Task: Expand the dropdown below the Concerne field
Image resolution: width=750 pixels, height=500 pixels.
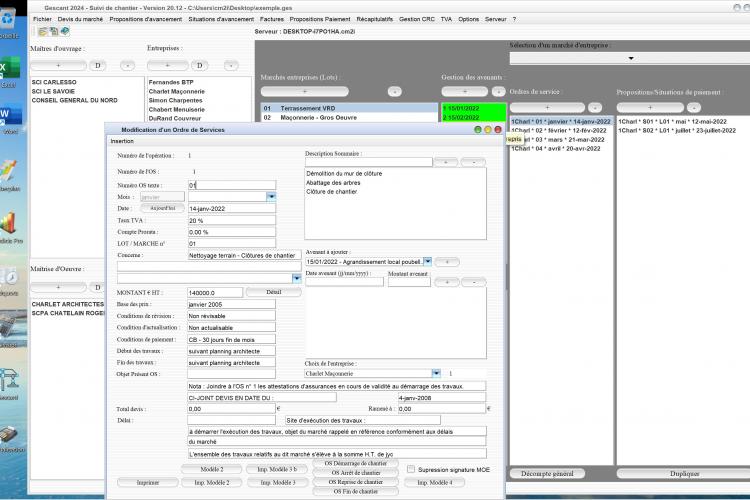Action: pyautogui.click(x=297, y=278)
